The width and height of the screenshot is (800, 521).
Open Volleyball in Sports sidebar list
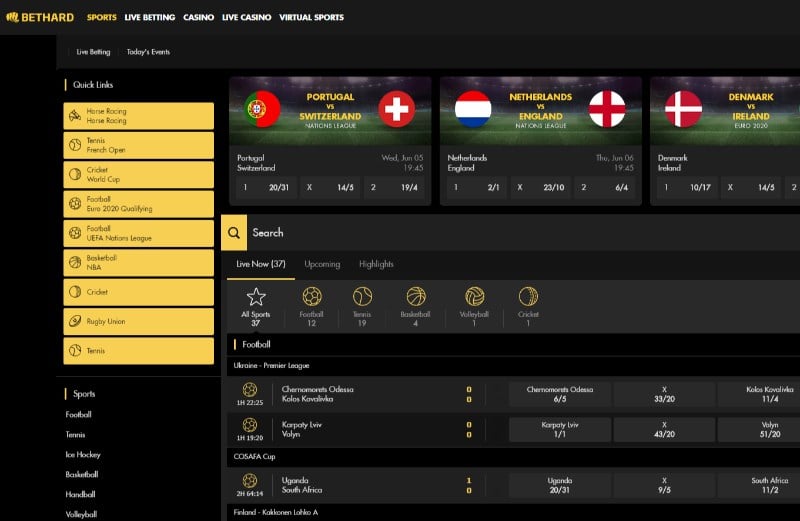[81, 514]
